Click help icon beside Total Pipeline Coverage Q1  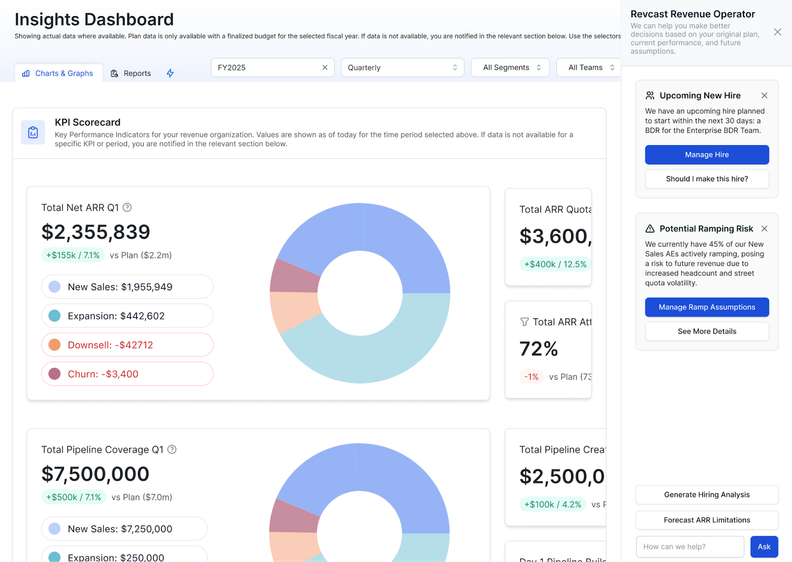click(172, 449)
